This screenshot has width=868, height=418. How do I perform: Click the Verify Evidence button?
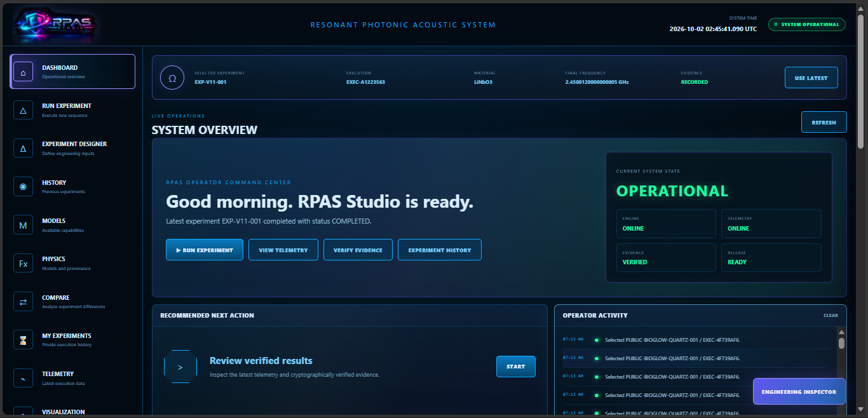tap(358, 250)
